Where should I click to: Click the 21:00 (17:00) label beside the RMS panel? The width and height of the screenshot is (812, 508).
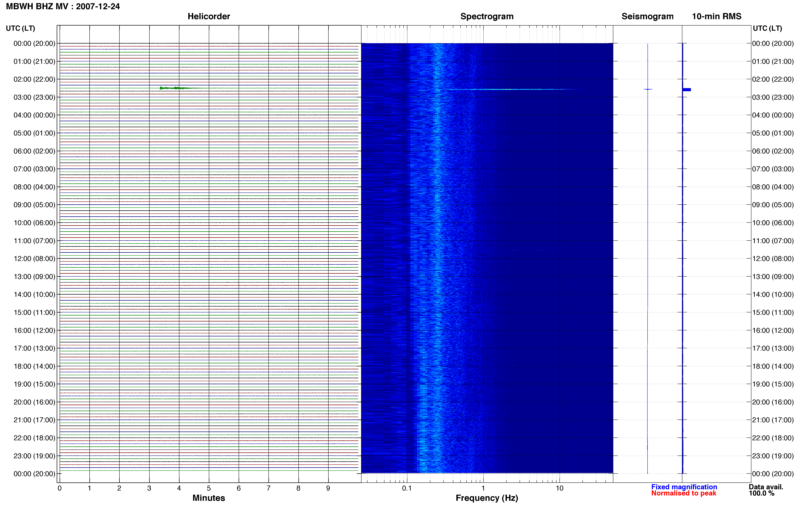point(773,420)
